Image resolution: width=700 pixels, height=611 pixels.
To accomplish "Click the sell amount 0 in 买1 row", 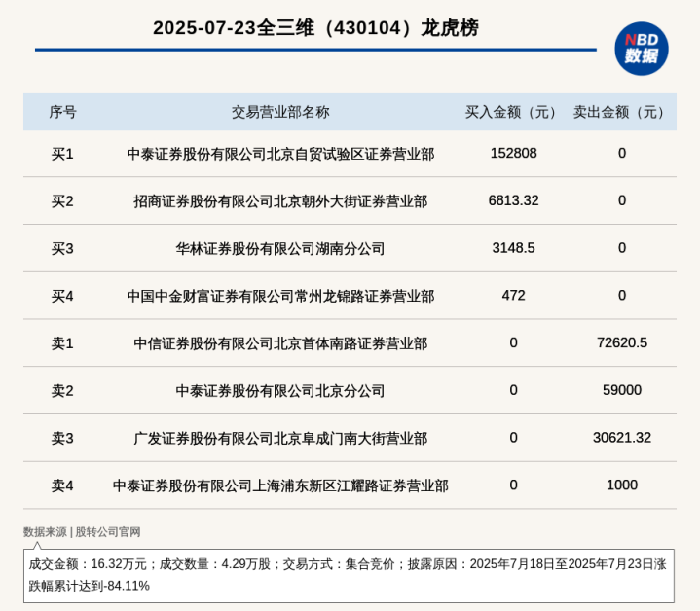I will point(622,153).
